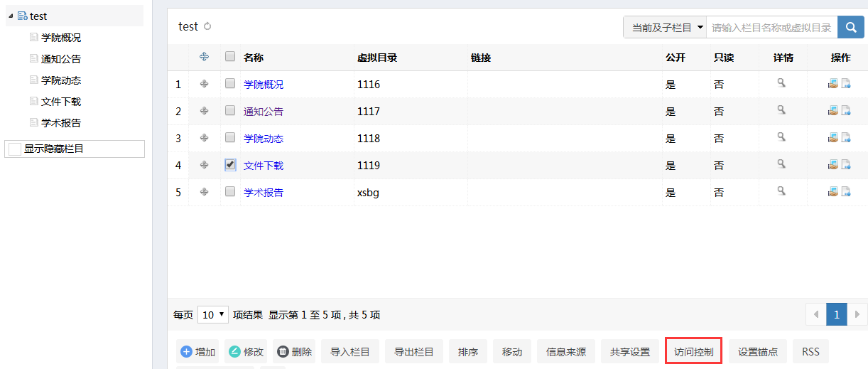Viewport: 868px width, 369px height.
Task: Open the 通知公告 column link
Action: (x=263, y=111)
